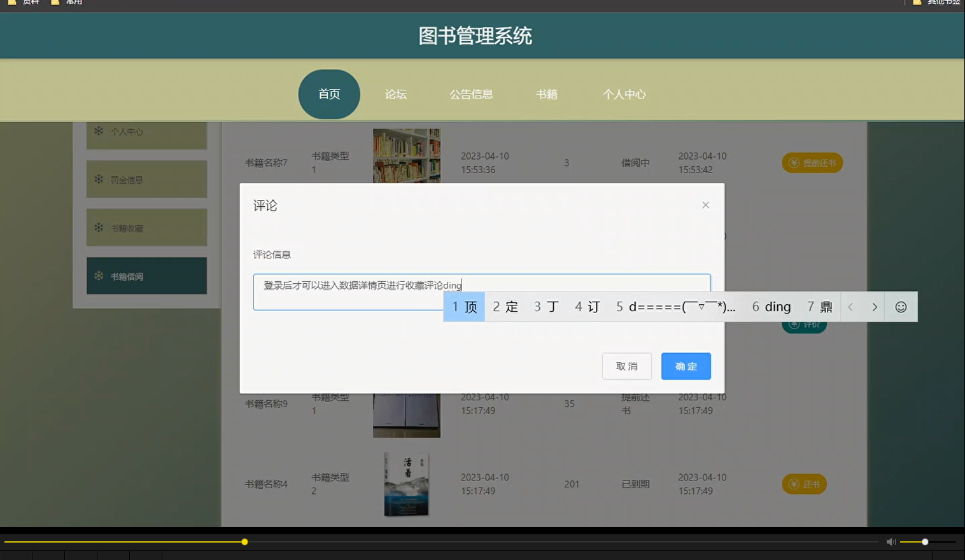
Task: Show previous IME candidates with the left arrow
Action: (x=850, y=307)
